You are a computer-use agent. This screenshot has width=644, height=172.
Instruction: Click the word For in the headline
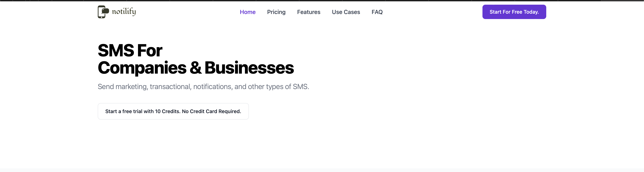coord(150,50)
